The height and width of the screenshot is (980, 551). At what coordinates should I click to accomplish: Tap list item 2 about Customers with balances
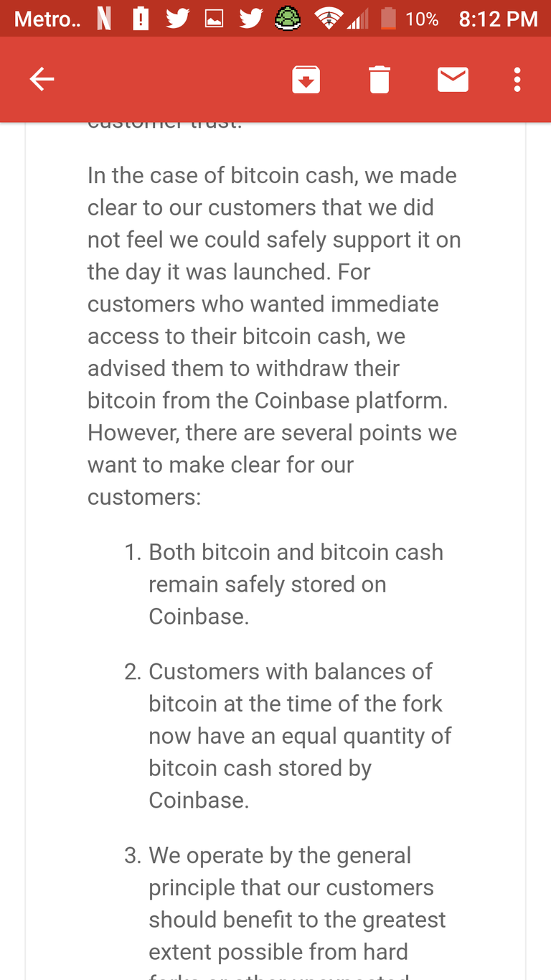288,736
